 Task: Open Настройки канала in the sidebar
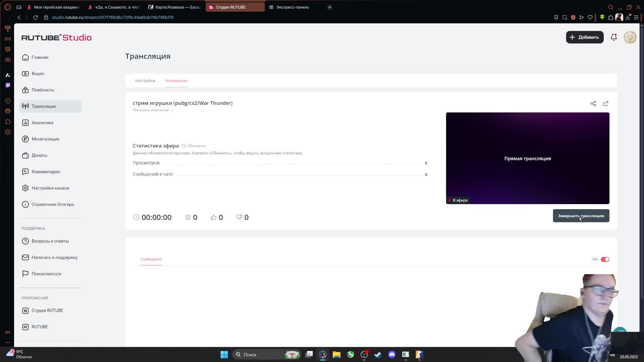click(50, 188)
